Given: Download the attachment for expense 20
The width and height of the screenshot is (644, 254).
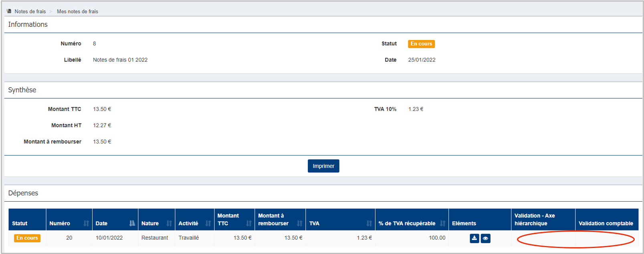Looking at the screenshot, I should [474, 238].
